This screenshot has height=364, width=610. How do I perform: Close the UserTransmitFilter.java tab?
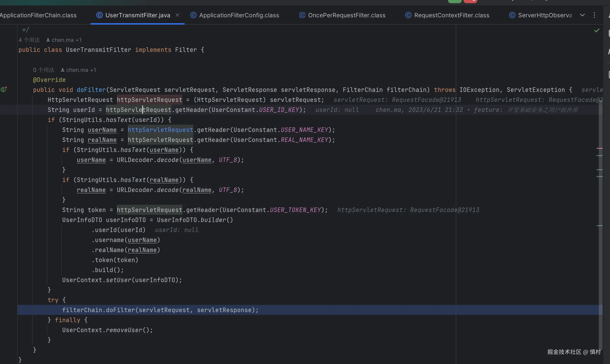(177, 15)
